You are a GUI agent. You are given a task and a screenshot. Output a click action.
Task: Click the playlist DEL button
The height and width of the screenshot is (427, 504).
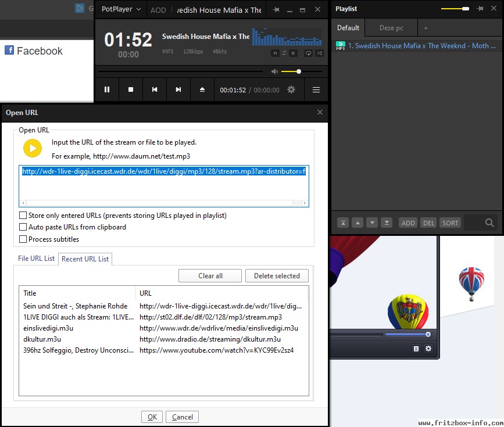428,223
